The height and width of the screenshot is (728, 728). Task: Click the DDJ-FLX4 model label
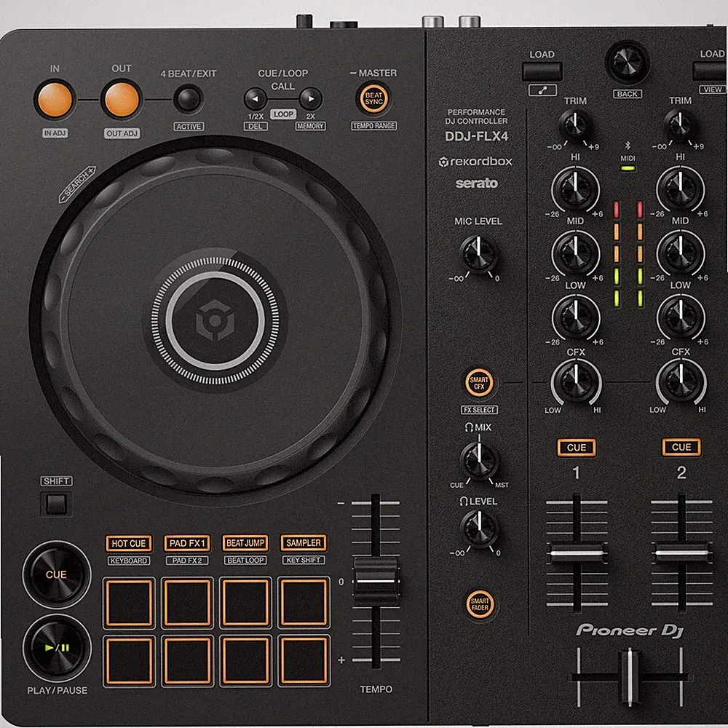pyautogui.click(x=476, y=136)
